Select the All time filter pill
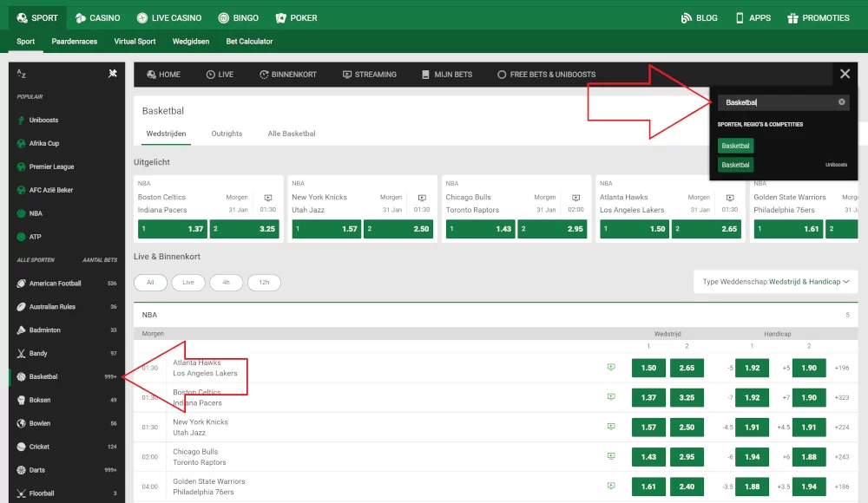Image resolution: width=868 pixels, height=503 pixels. tap(150, 282)
